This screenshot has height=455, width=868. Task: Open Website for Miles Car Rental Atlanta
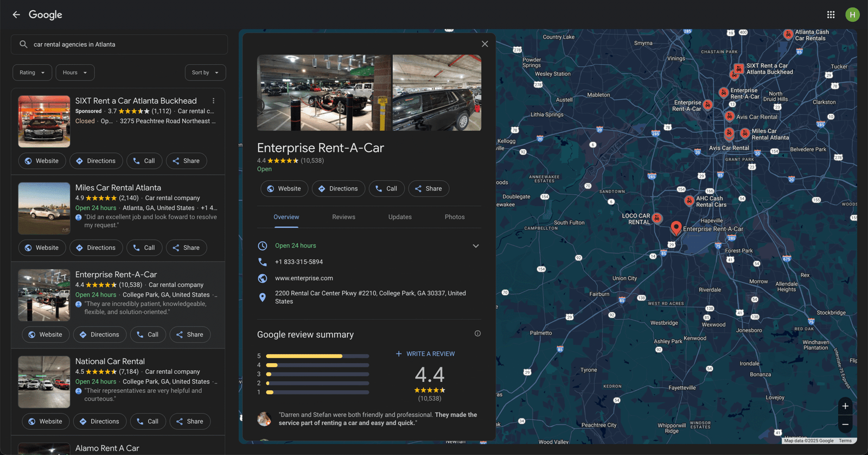click(42, 248)
